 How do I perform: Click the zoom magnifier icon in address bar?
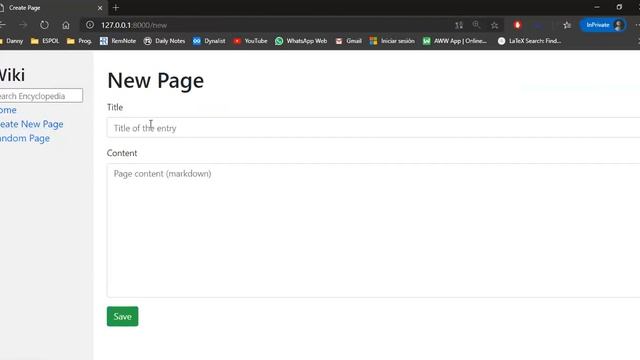click(476, 25)
